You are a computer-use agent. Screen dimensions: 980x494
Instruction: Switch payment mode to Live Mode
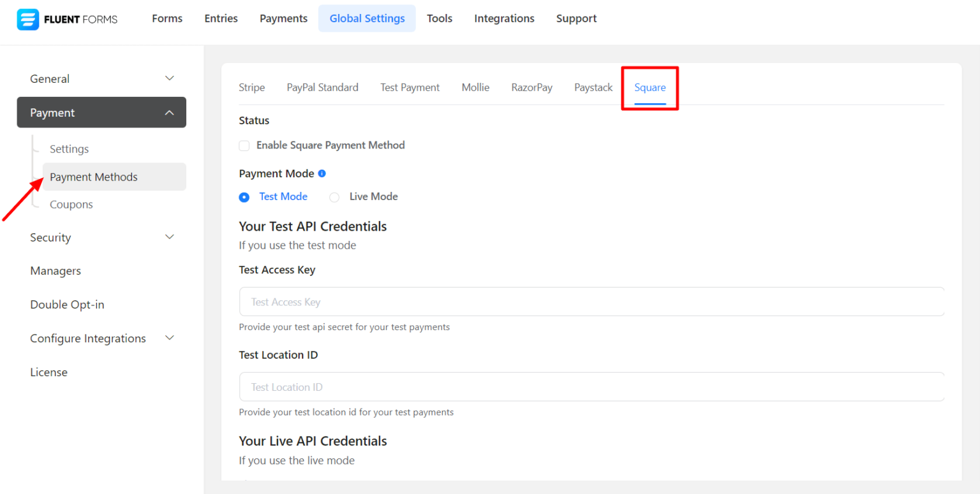tap(334, 197)
